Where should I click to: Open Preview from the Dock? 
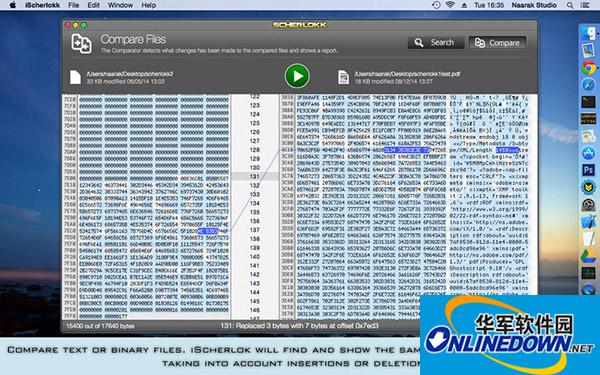click(588, 51)
